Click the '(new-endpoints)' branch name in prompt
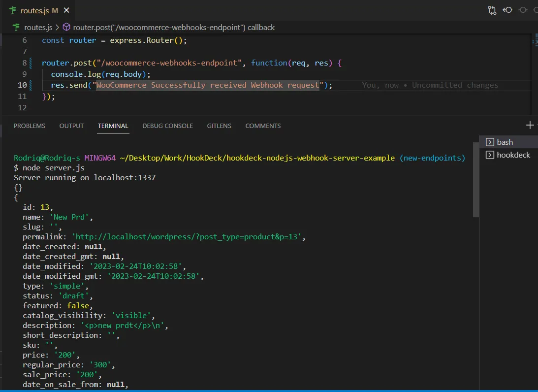This screenshot has width=538, height=392. (432, 158)
